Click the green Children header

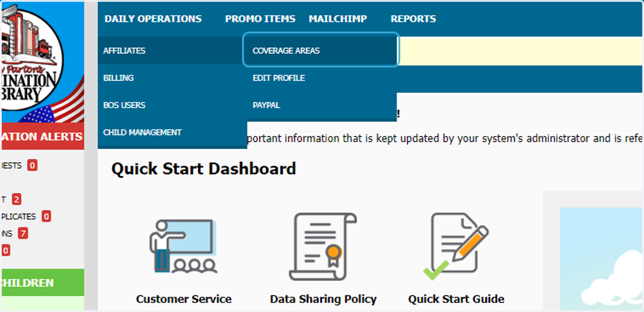tap(42, 282)
